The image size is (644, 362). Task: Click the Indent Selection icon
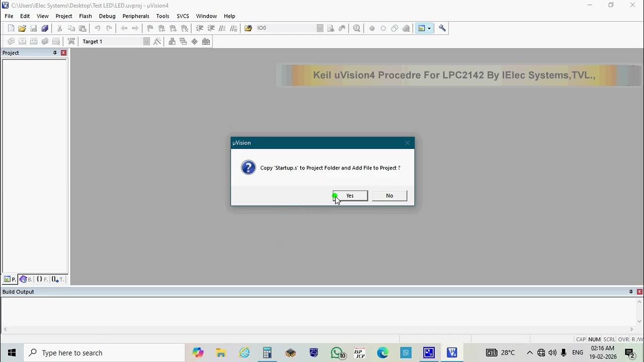200,28
